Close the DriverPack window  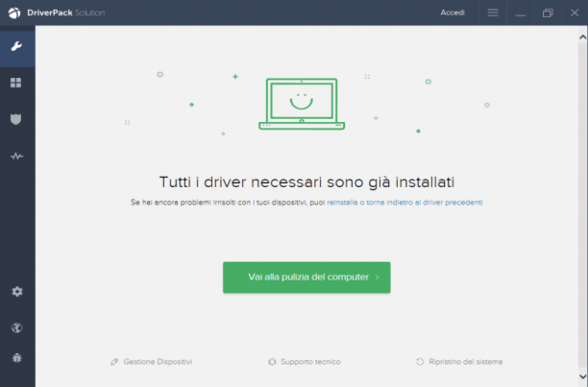click(x=575, y=12)
